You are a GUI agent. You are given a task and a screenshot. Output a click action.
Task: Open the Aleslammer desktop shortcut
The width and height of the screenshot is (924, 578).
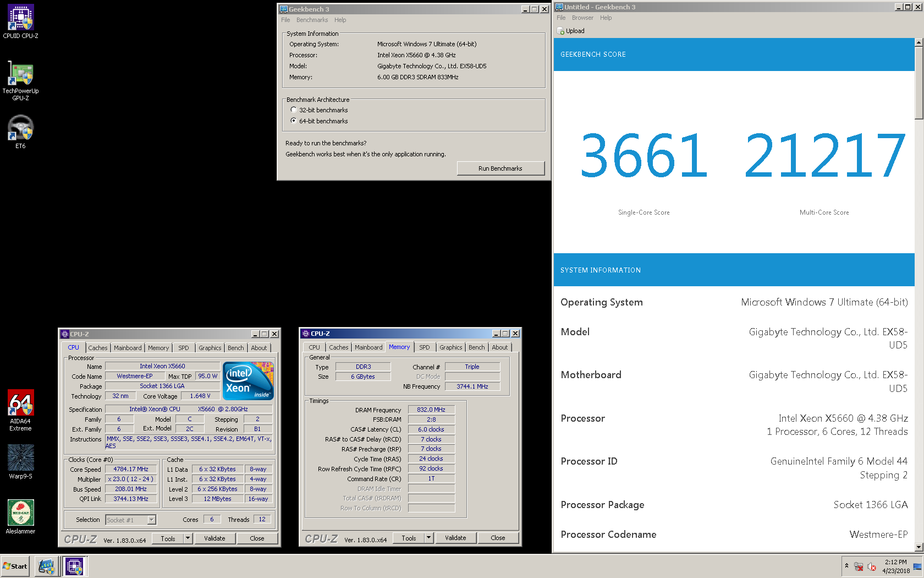click(20, 517)
